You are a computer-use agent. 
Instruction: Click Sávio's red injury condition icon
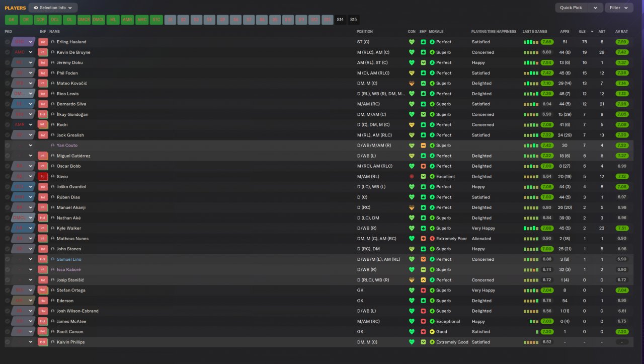click(412, 177)
